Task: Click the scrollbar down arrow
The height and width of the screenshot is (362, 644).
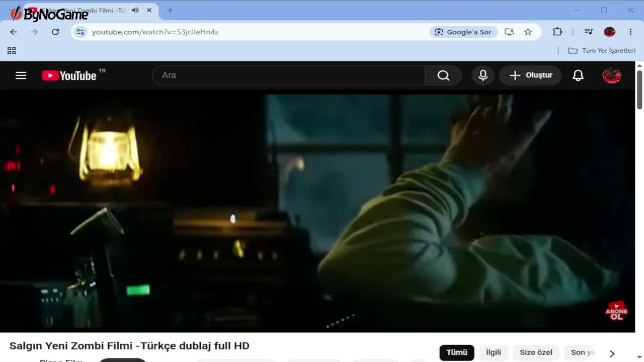Action: point(639,357)
